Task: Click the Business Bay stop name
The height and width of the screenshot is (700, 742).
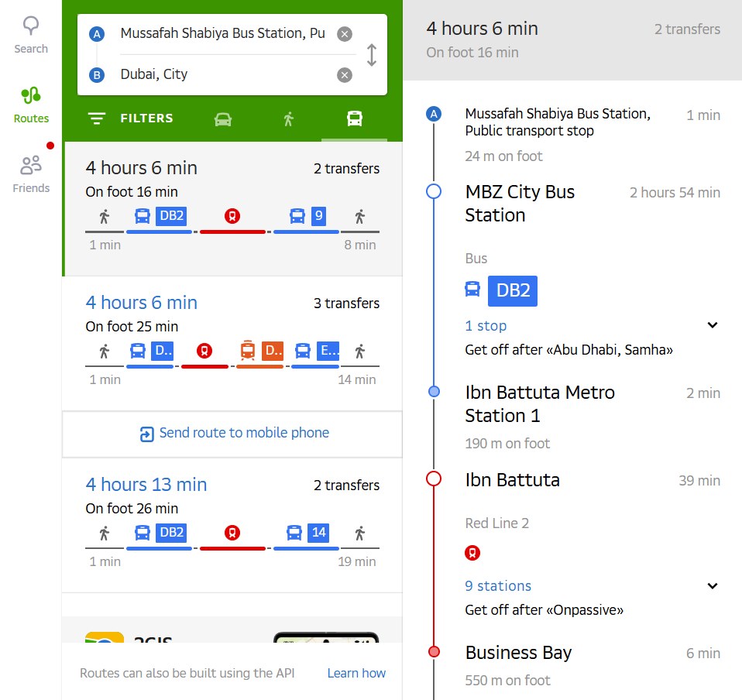Action: click(x=518, y=653)
